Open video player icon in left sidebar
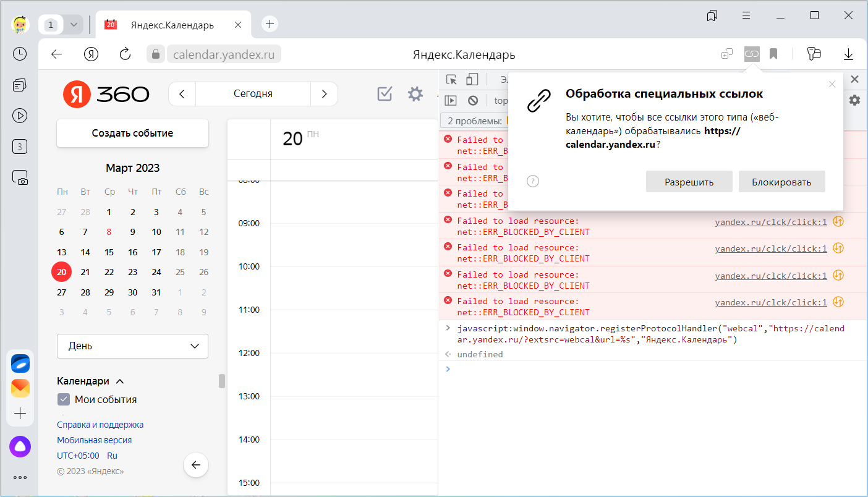868x497 pixels. coord(20,116)
